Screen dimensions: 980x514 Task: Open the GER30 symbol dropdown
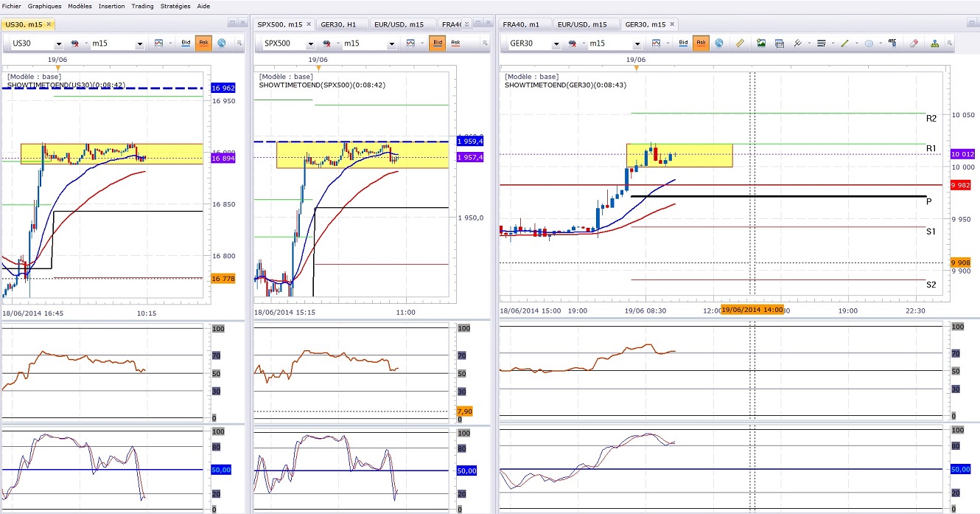(555, 44)
